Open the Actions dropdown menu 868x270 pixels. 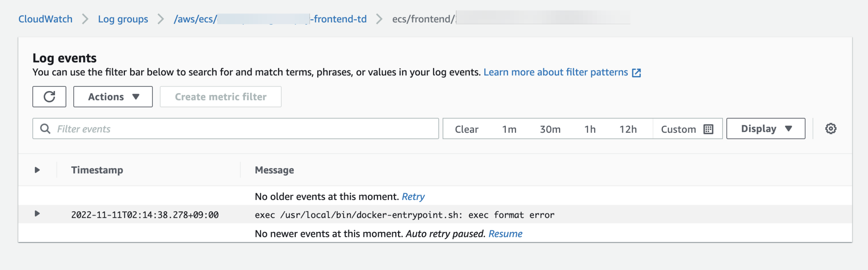tap(113, 97)
